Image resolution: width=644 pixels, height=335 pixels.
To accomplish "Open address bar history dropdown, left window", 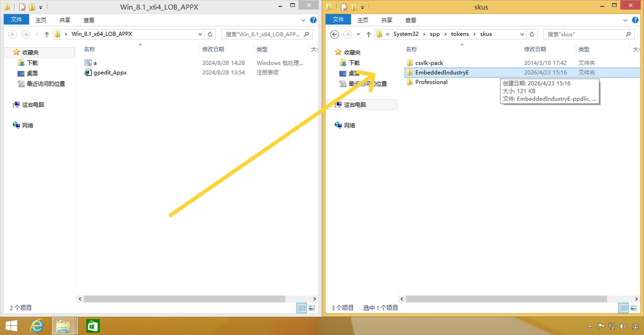I will pyautogui.click(x=201, y=34).
